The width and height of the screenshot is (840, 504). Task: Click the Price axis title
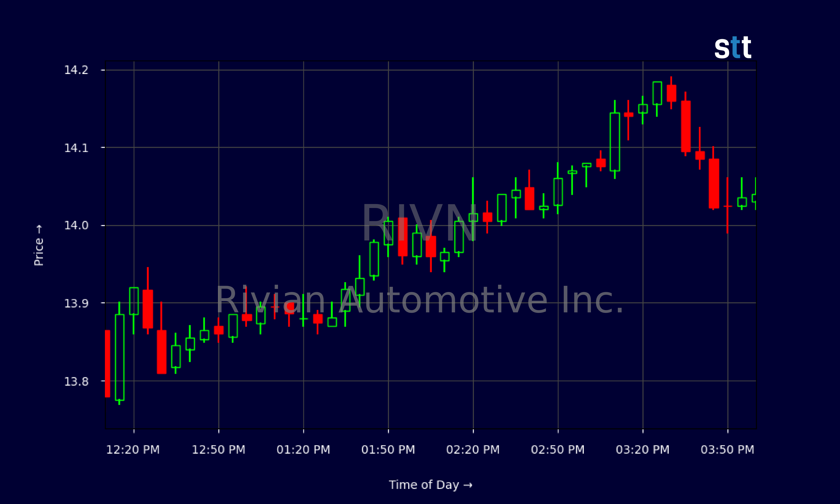[x=39, y=245]
